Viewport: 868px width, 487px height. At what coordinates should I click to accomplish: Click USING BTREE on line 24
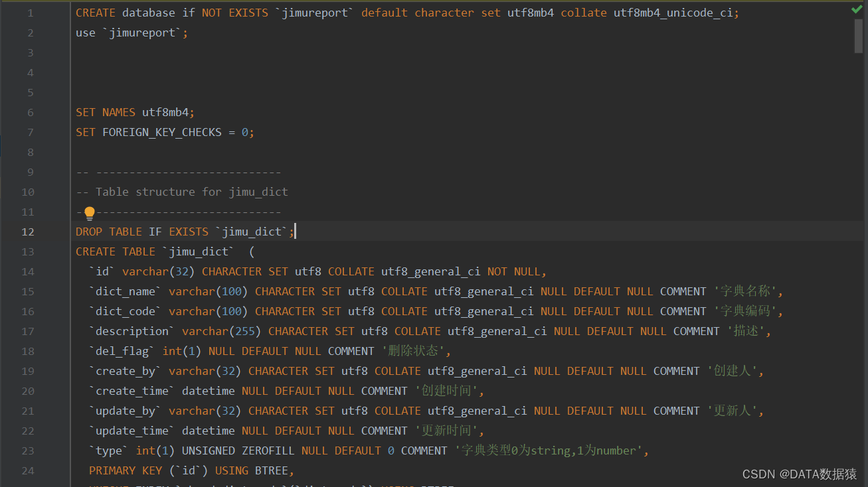tap(252, 470)
